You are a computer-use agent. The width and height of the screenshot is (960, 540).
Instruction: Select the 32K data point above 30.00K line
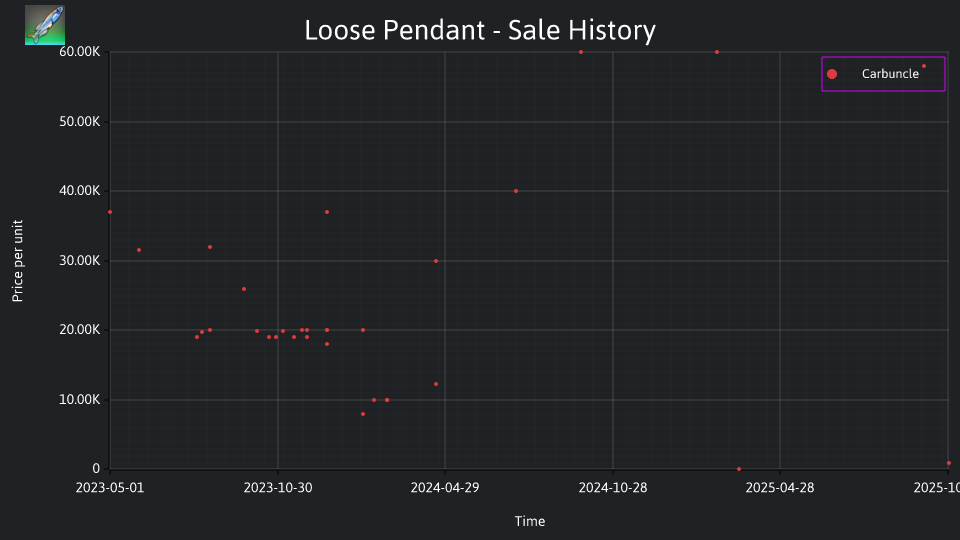tap(210, 247)
